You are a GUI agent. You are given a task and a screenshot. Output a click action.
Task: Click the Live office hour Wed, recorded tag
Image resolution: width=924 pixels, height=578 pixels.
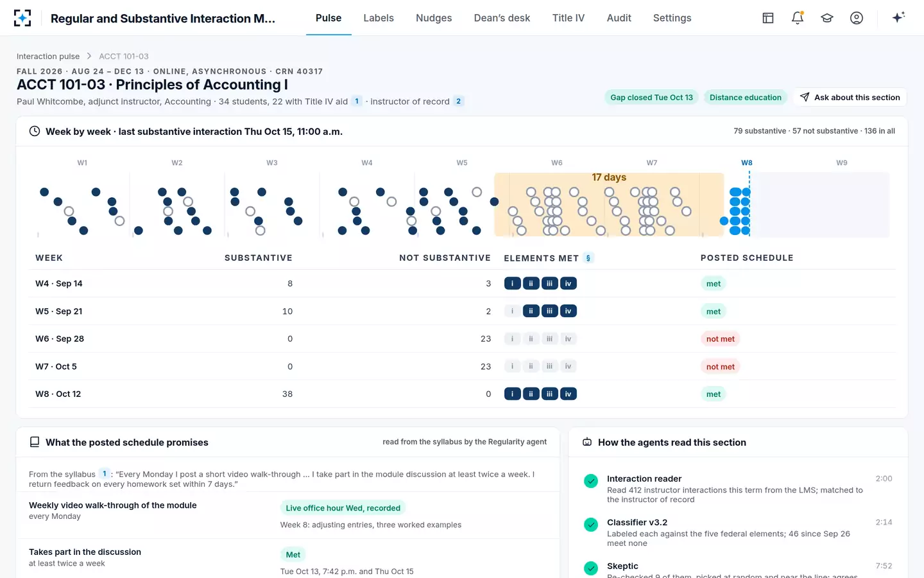pyautogui.click(x=343, y=508)
